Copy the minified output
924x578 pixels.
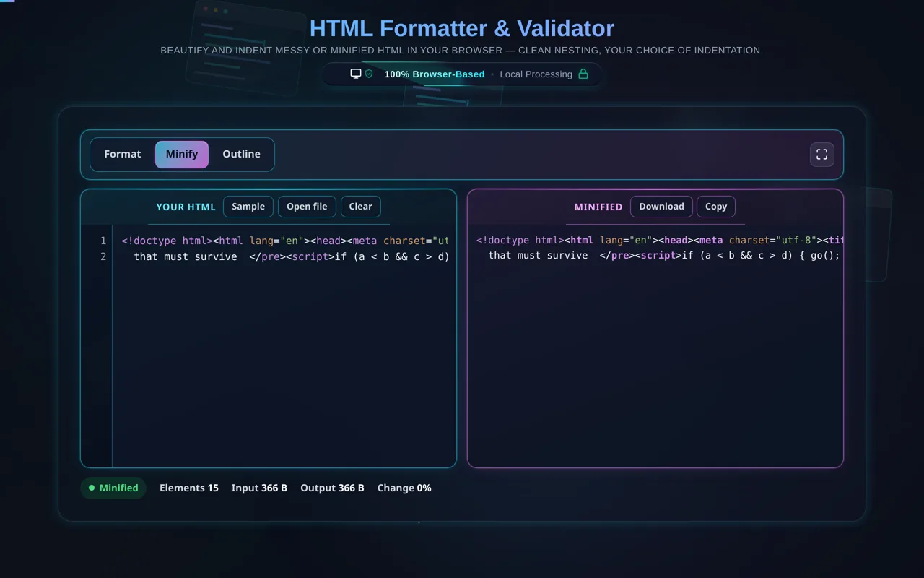coord(716,207)
